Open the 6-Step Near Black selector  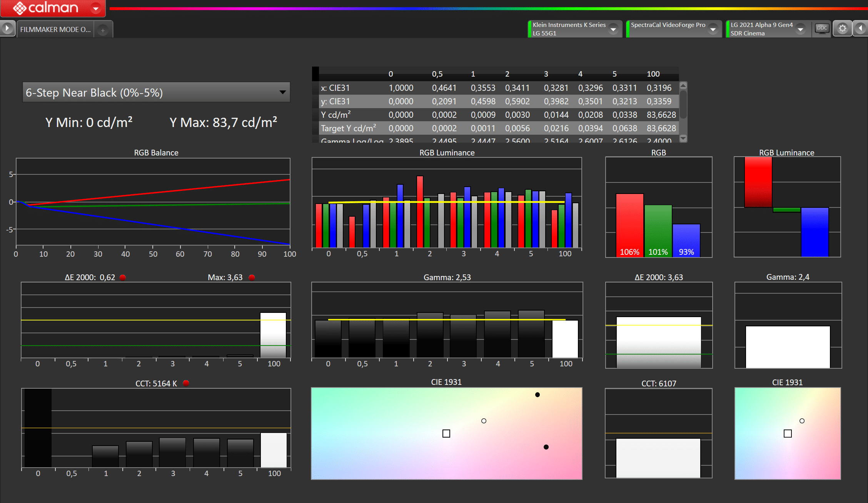pos(156,92)
